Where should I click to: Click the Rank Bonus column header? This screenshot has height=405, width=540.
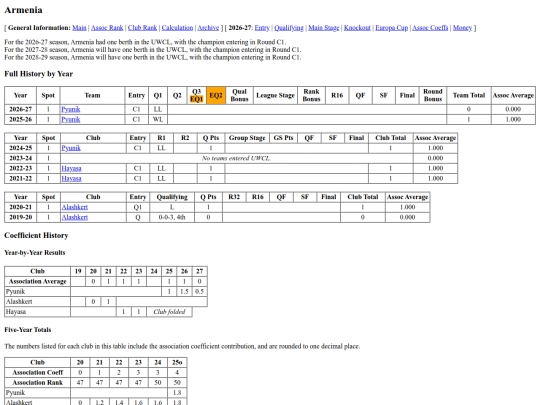[311, 95]
